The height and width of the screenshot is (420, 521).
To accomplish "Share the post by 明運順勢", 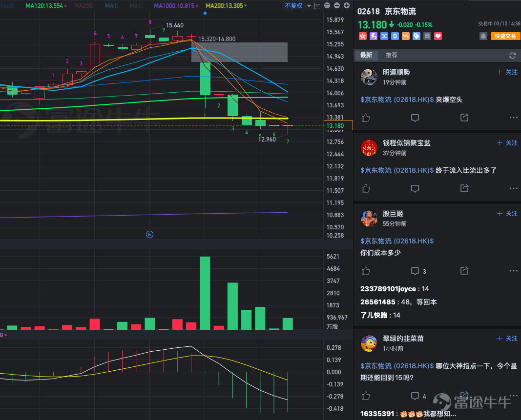I will click(x=464, y=117).
